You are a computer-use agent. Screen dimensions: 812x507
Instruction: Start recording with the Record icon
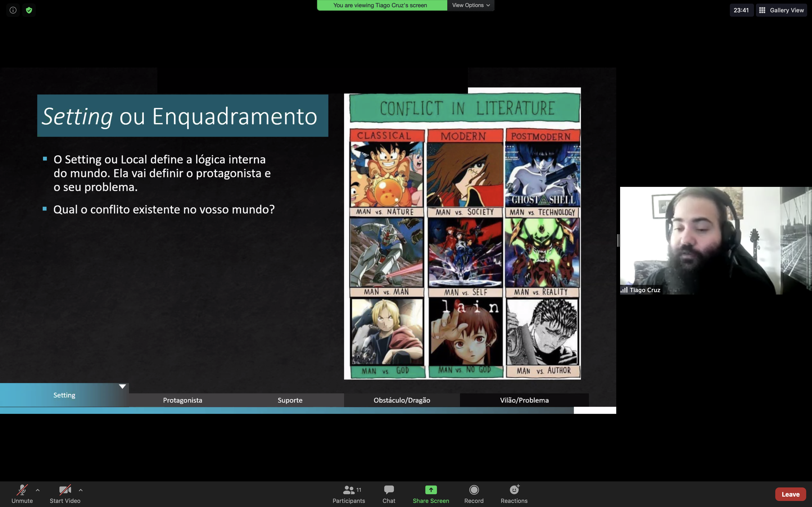click(474, 490)
